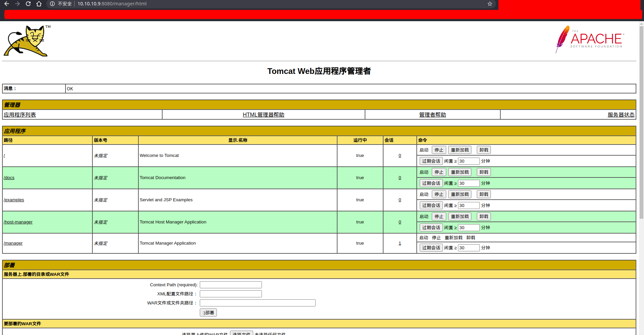Expire sessions for /docs

tap(431, 183)
